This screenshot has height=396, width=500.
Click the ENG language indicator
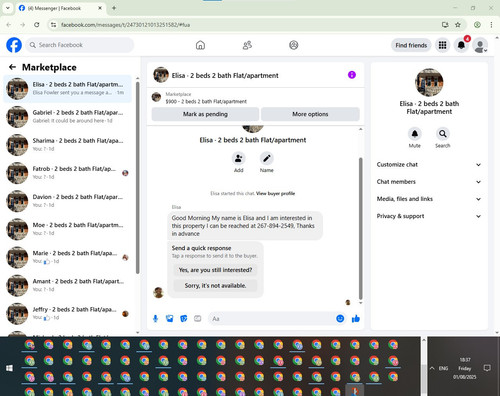[443, 368]
